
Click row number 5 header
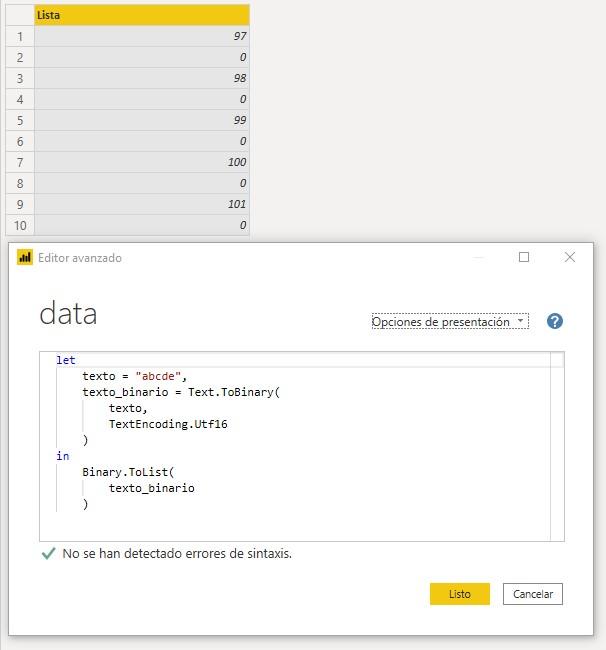pos(20,120)
